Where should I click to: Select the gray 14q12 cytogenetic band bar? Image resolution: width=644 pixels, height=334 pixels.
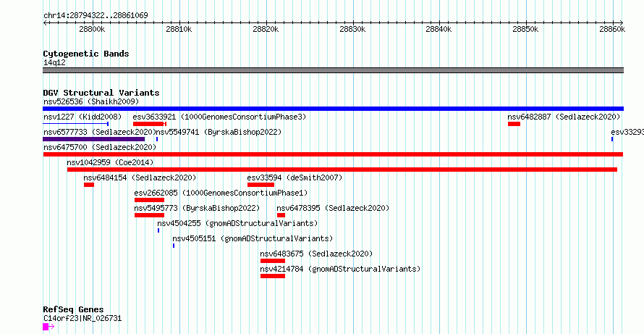(333, 70)
